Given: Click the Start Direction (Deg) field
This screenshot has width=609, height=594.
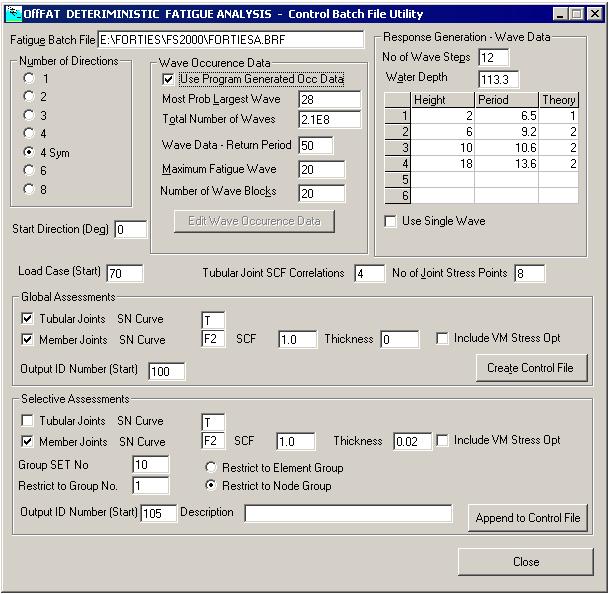Looking at the screenshot, I should click(x=131, y=230).
